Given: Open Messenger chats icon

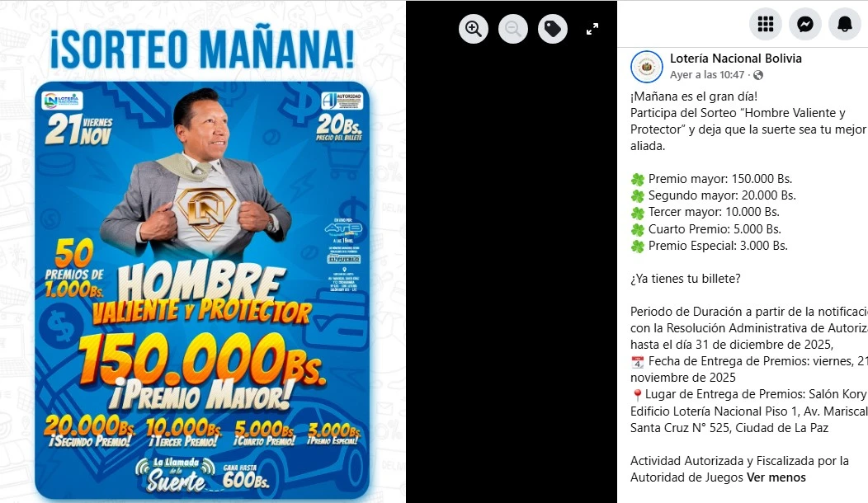Looking at the screenshot, I should (805, 24).
